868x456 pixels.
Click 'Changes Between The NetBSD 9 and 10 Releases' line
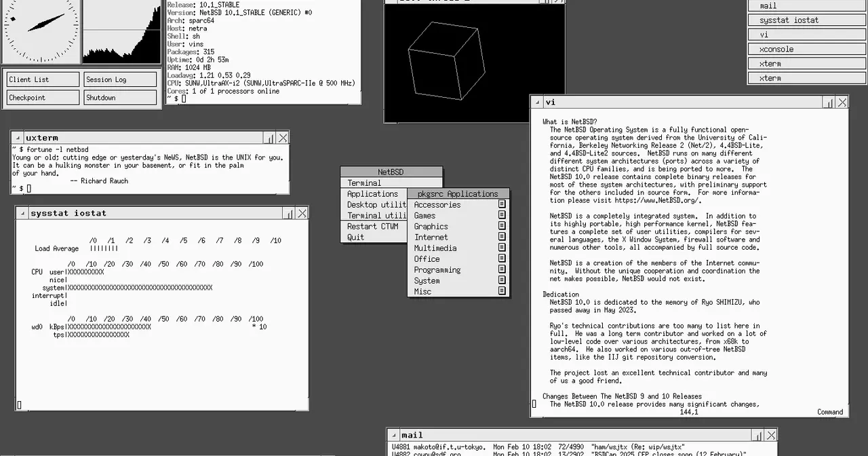pos(622,396)
